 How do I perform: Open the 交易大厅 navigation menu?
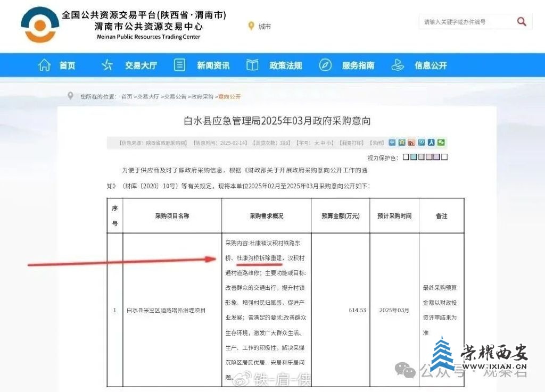pos(141,65)
